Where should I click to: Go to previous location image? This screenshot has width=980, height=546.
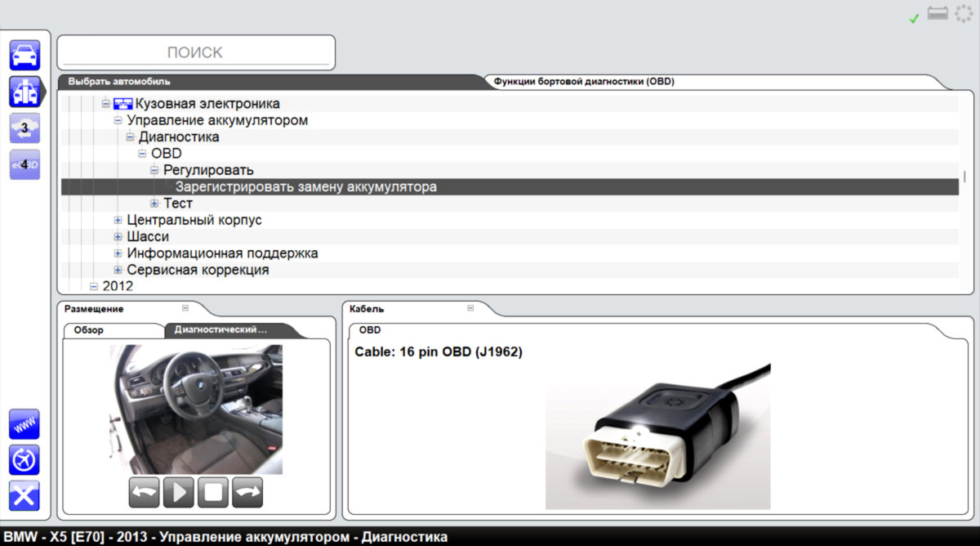[144, 492]
